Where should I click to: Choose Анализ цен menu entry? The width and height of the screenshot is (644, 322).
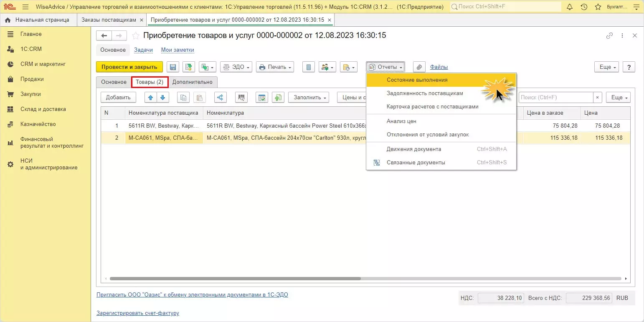click(x=401, y=121)
